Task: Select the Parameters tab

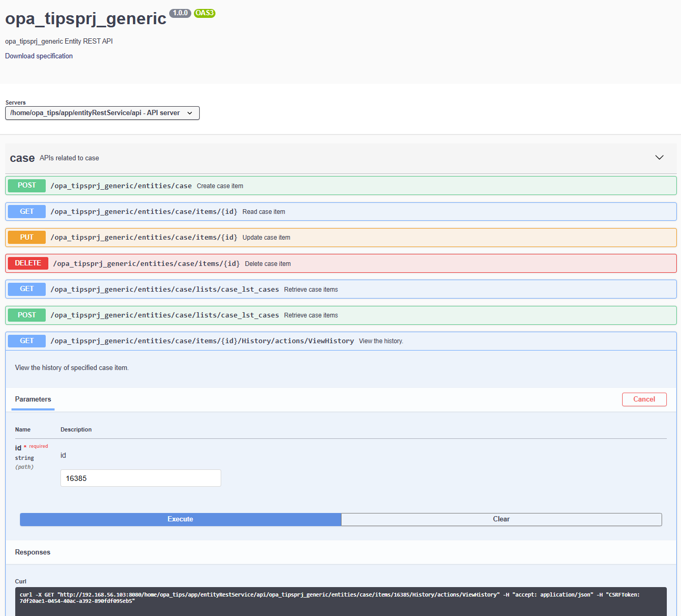Action: coord(33,399)
